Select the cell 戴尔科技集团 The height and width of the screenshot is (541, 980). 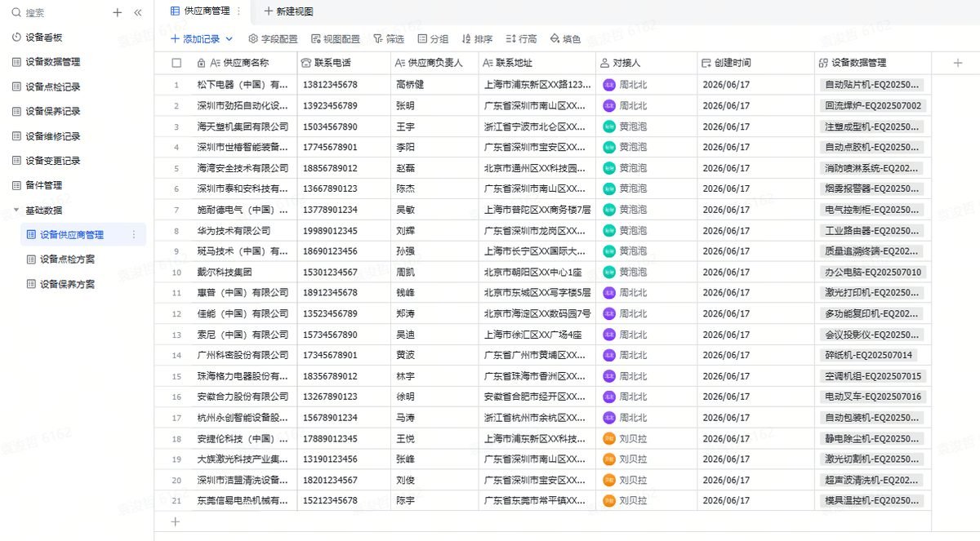pos(243,272)
